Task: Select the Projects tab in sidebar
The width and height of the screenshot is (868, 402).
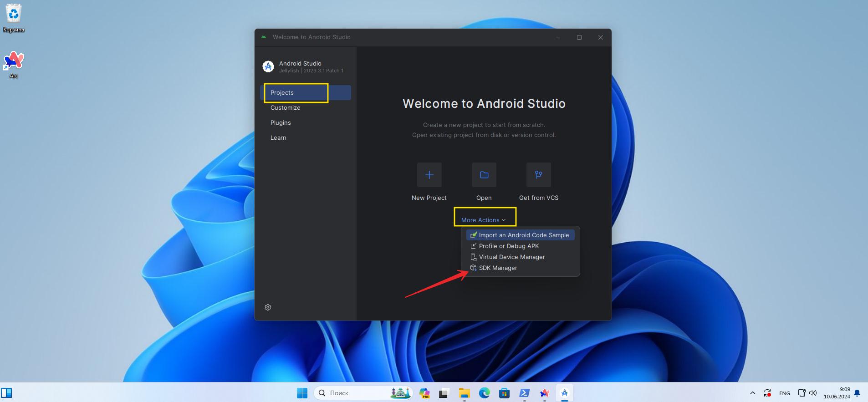Action: (306, 92)
